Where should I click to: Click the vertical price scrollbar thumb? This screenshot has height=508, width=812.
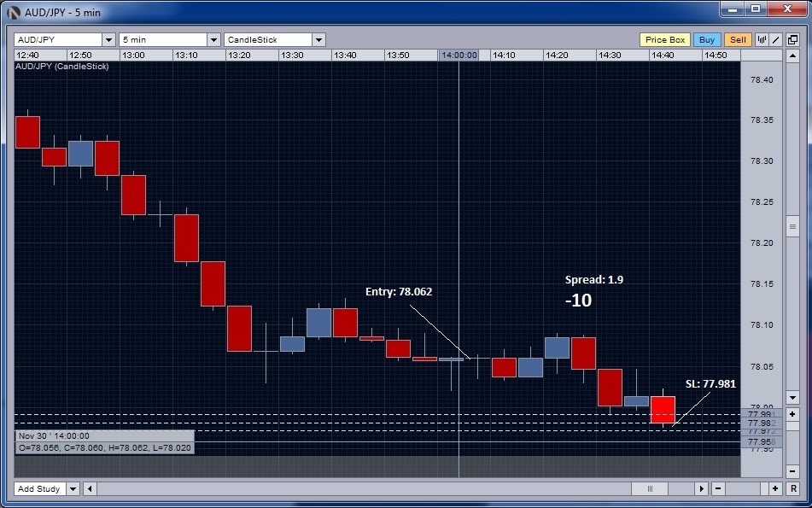(792, 226)
